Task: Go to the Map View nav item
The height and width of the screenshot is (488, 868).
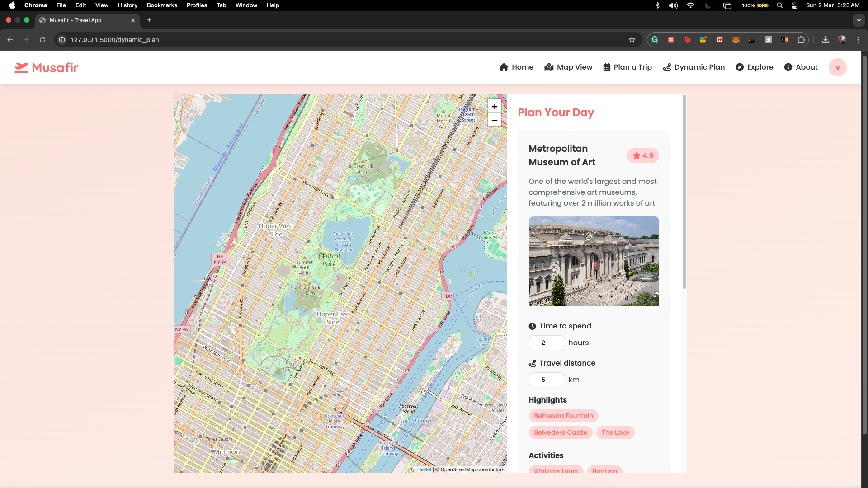Action: [568, 67]
